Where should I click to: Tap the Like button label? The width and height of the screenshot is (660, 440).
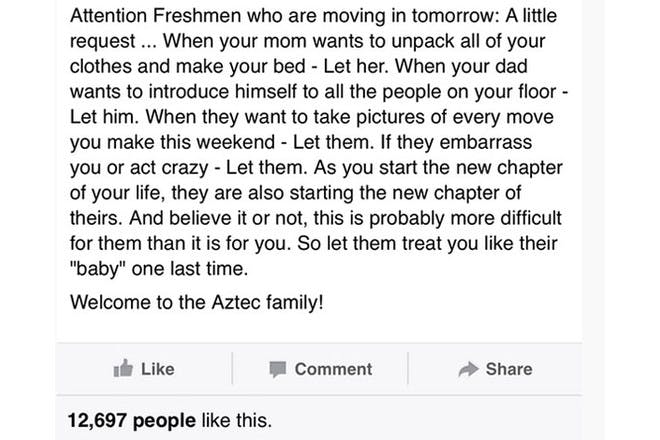click(157, 369)
